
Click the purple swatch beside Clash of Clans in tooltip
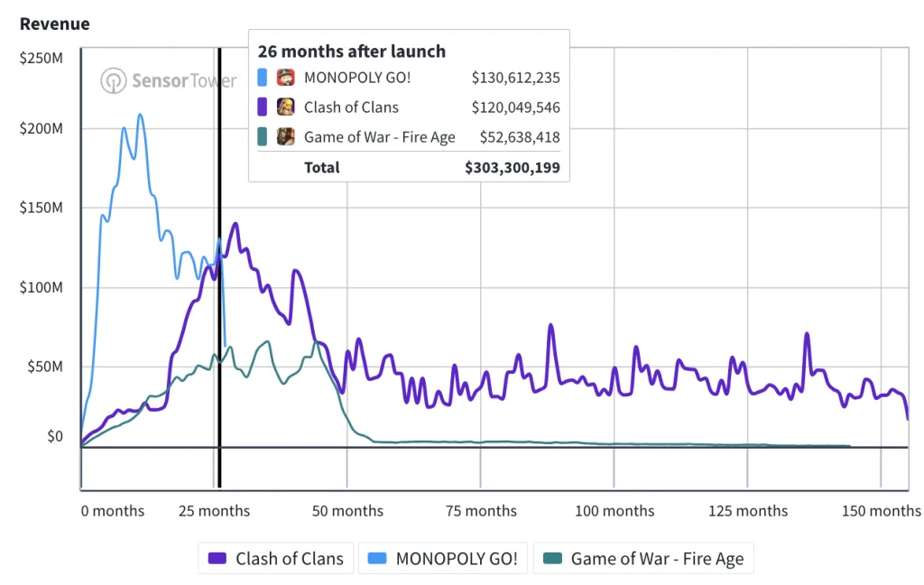point(263,107)
